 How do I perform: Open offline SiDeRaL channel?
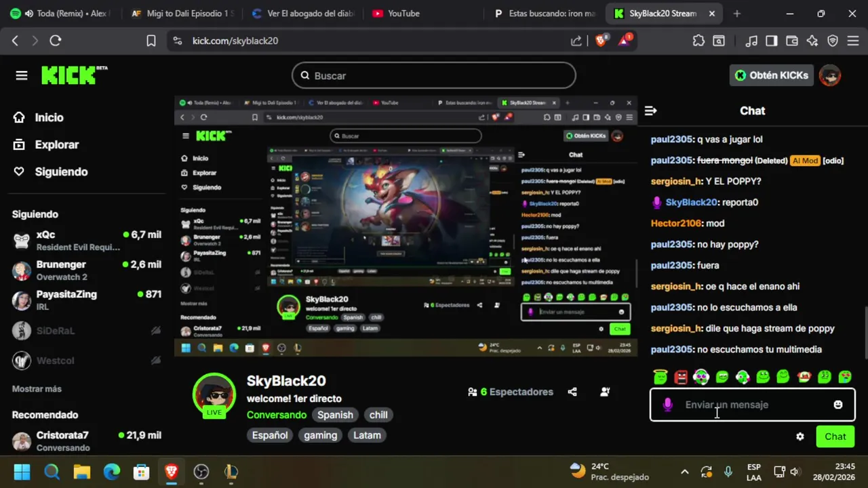pos(87,331)
